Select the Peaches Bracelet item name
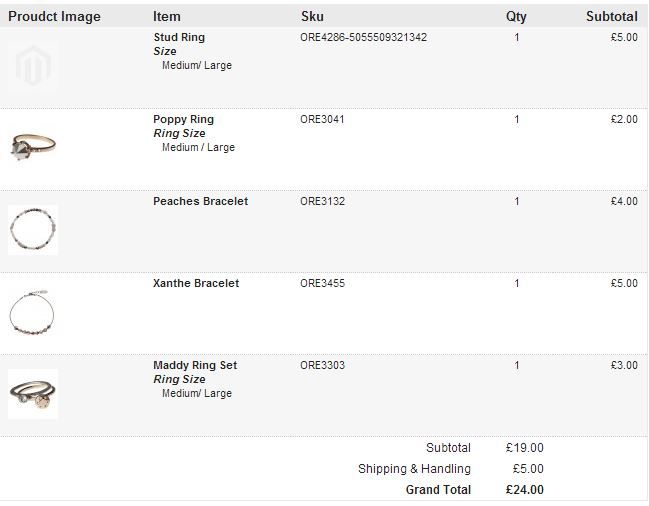This screenshot has width=649, height=506. coord(201,201)
